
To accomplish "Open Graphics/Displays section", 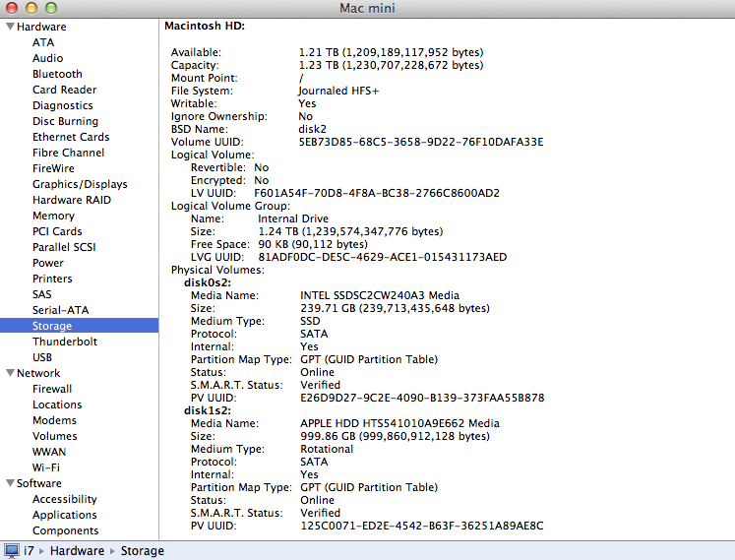I will pos(80,184).
